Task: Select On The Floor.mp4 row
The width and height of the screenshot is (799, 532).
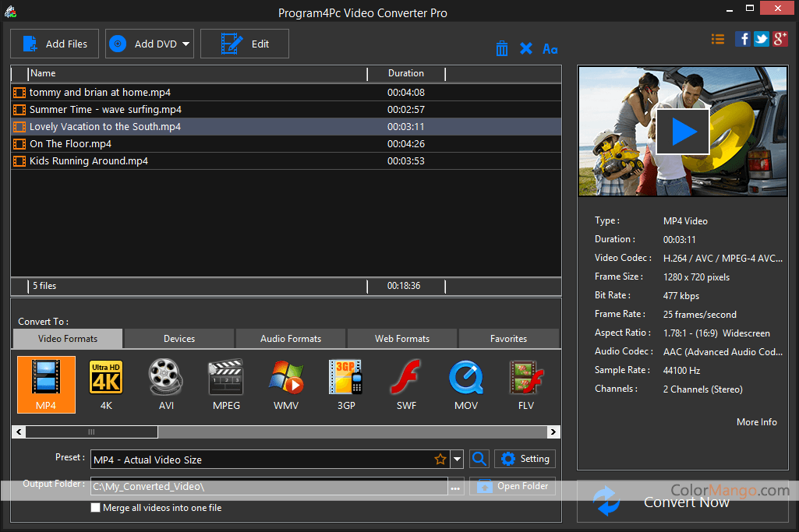Action: point(286,143)
